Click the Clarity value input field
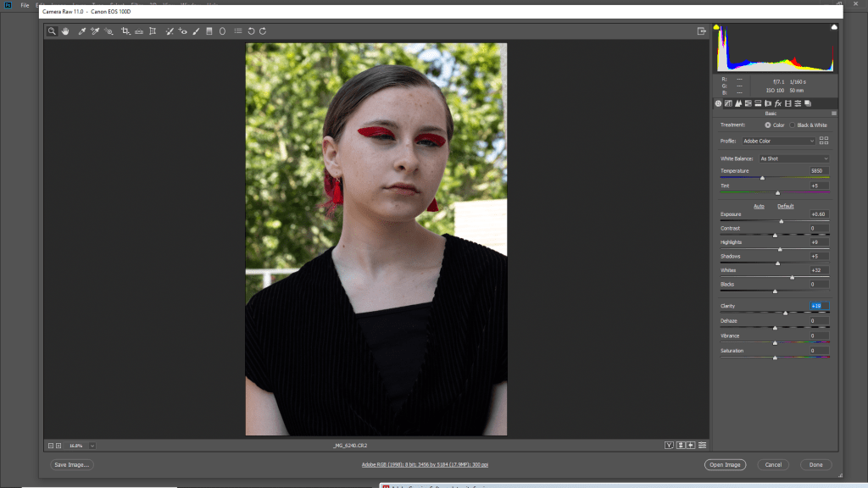This screenshot has width=868, height=488. [x=818, y=306]
